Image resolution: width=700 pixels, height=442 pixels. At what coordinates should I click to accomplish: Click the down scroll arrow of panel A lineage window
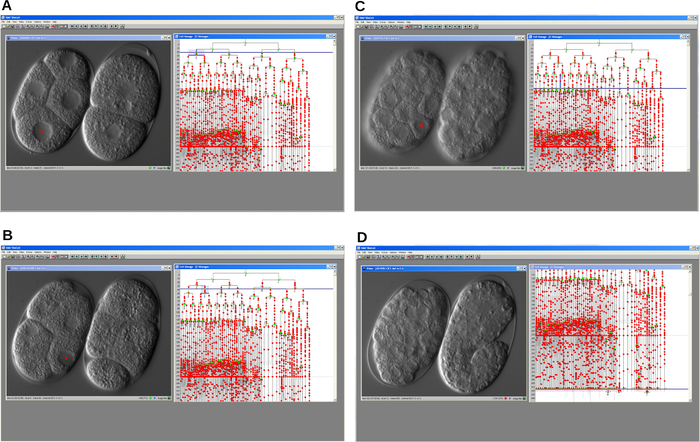[x=334, y=170]
